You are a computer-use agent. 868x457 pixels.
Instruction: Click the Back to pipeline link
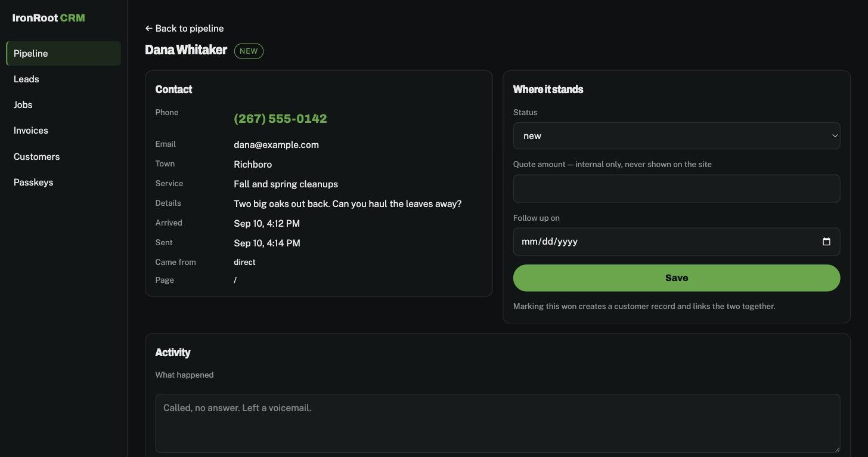point(184,29)
